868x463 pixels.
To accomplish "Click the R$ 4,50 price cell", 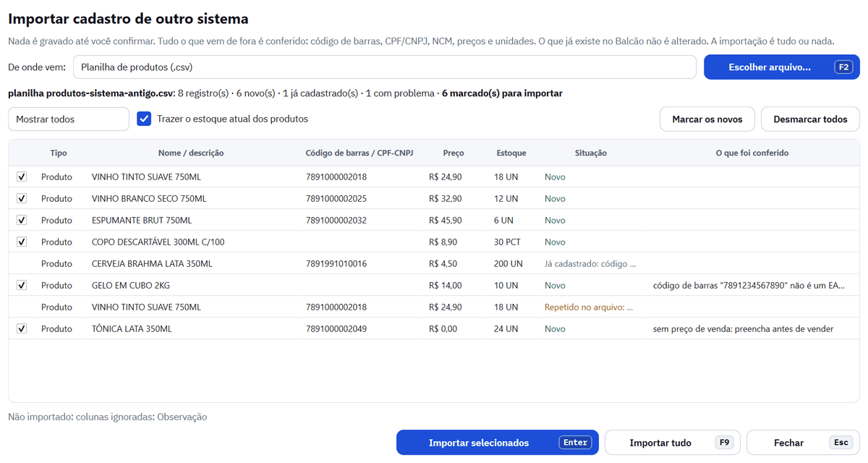I will point(443,263).
